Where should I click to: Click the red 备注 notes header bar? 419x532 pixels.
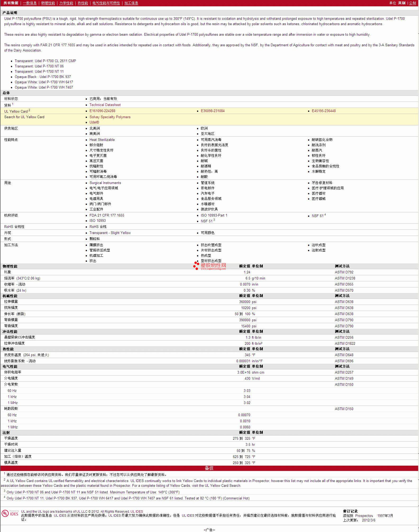point(209,468)
